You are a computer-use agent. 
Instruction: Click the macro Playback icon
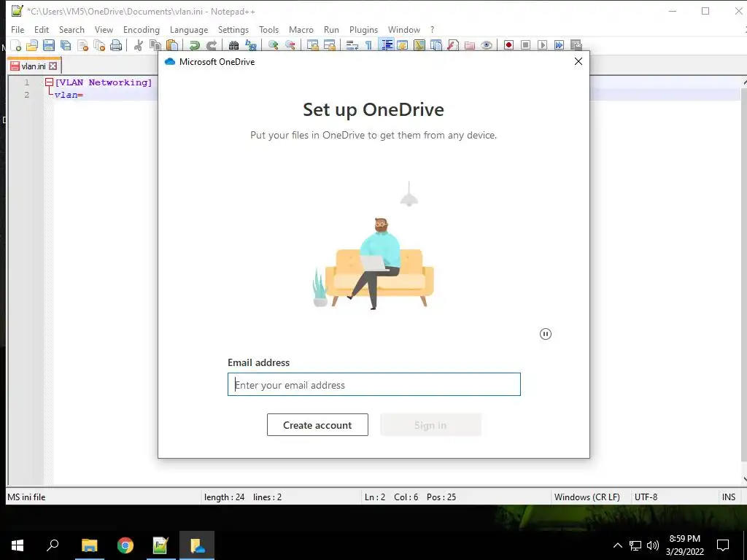pos(542,45)
